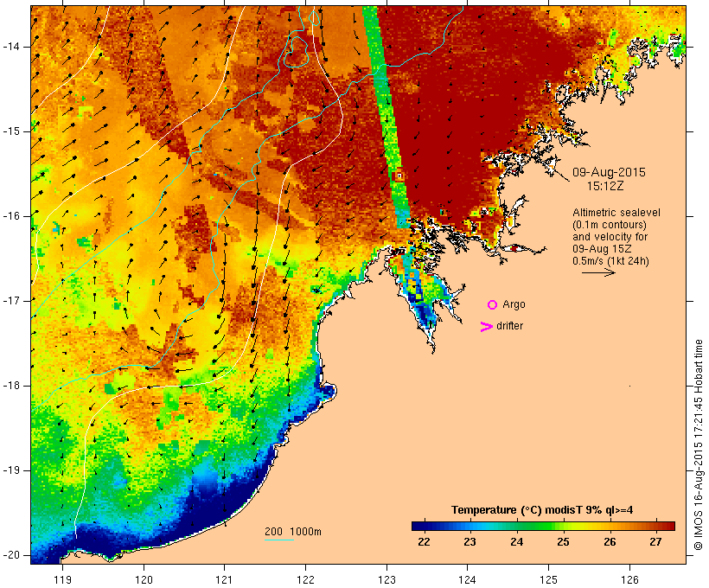Click the longitude axis label 122

point(306,580)
